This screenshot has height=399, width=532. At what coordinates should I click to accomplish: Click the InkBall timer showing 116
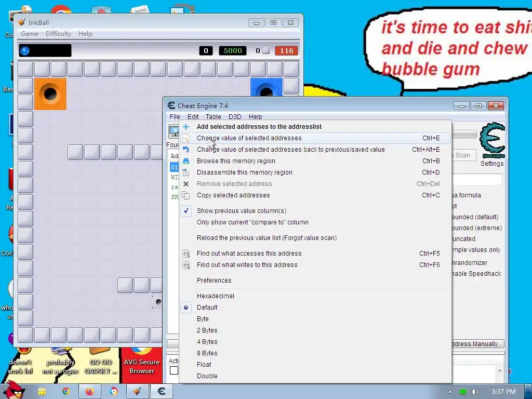pos(286,51)
